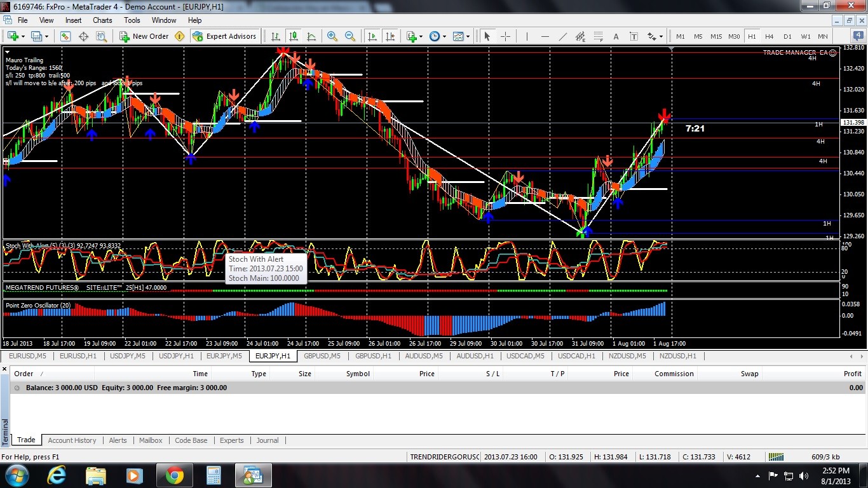The height and width of the screenshot is (488, 868).
Task: Switch to the EURUSD,M5 chart tab
Action: pos(27,356)
